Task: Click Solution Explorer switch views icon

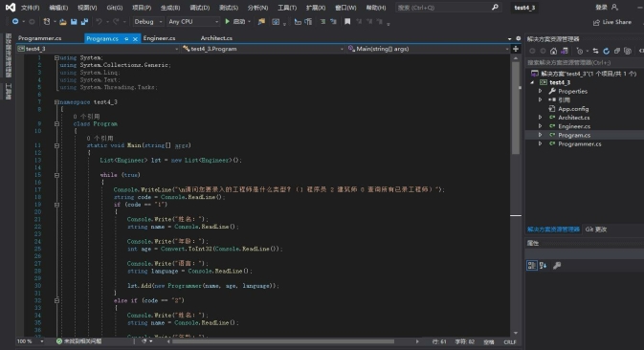Action: (x=565, y=51)
